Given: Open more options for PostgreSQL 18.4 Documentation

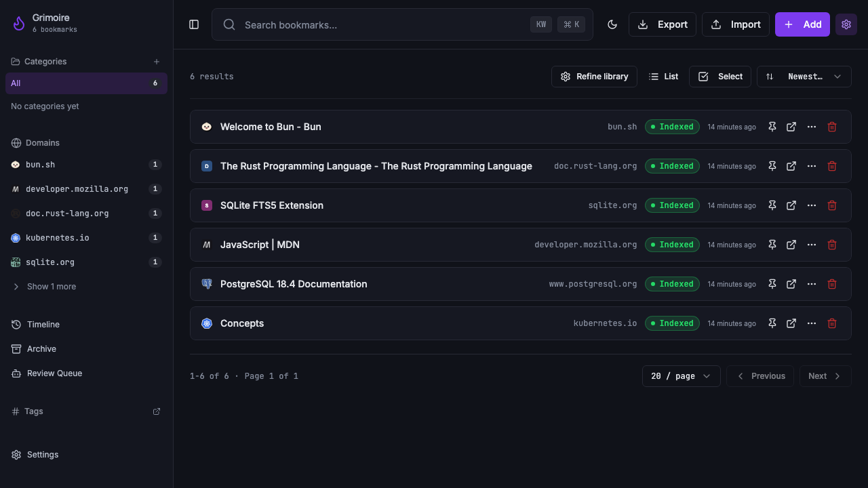Looking at the screenshot, I should click(x=812, y=284).
